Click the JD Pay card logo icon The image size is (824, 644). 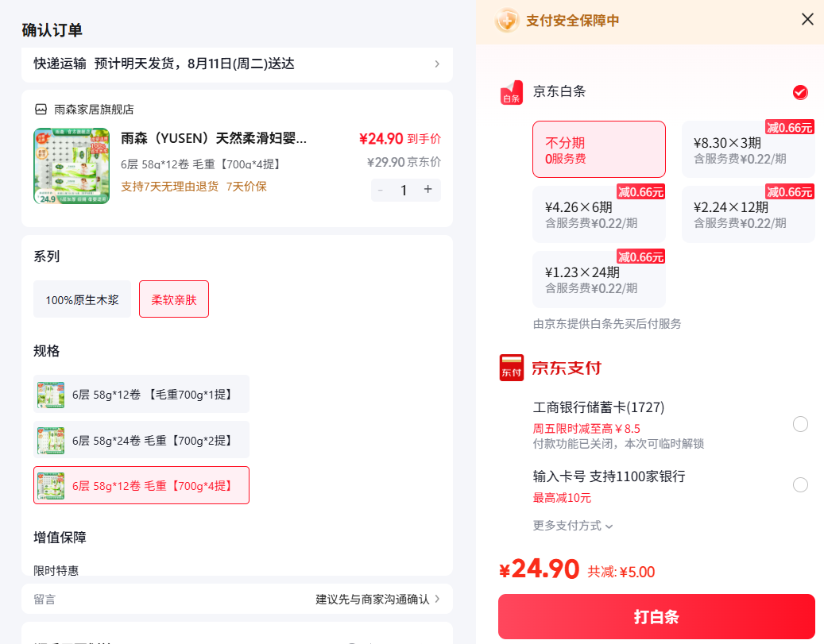coord(511,368)
